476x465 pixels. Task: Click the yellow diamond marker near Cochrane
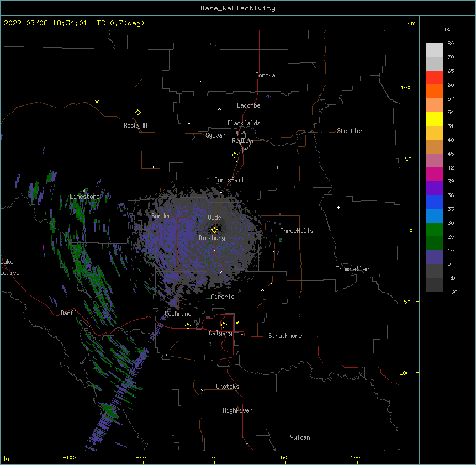click(x=188, y=326)
